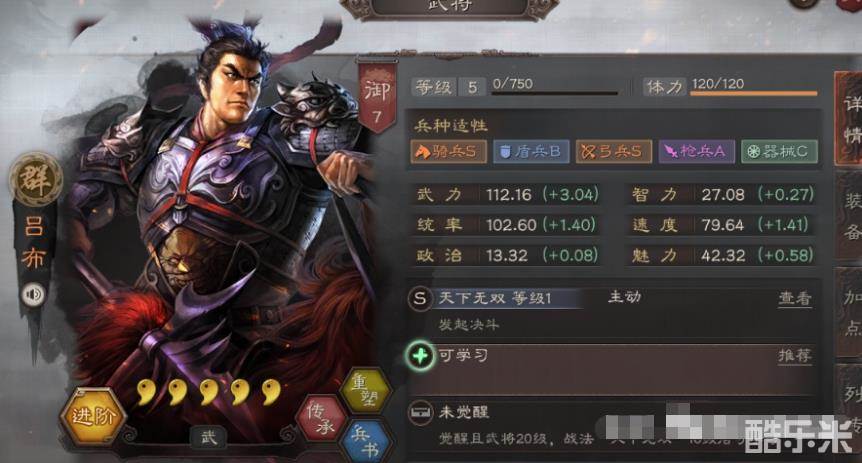Viewport: 862px width, 463px height.
Task: Open the 兵书 blue hexagon icon
Action: (366, 440)
